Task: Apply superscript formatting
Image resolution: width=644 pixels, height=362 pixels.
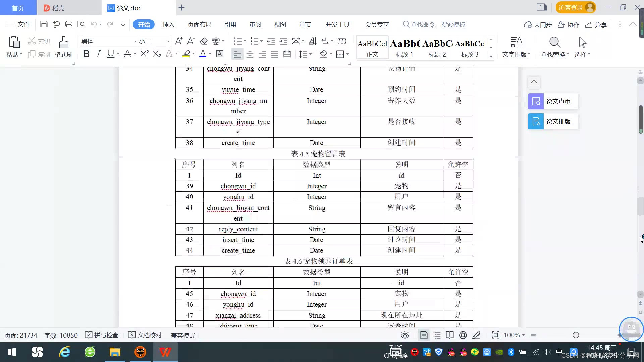Action: click(144, 54)
